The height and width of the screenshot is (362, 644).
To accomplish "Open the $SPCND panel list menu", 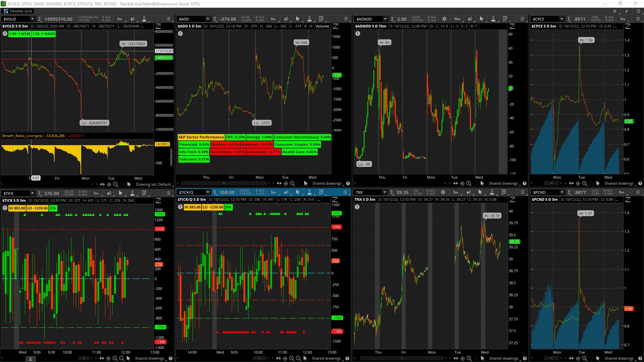I will point(638,192).
